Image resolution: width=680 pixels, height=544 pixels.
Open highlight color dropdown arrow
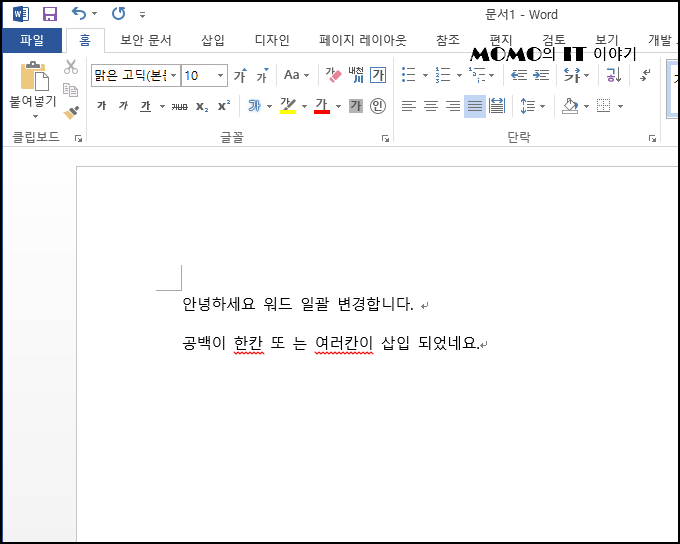click(x=304, y=106)
